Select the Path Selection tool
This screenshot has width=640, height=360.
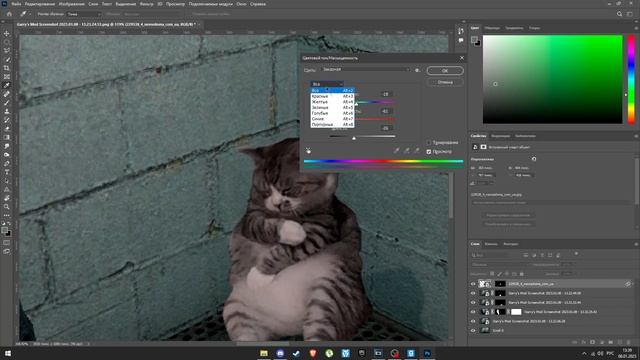[x=7, y=181]
